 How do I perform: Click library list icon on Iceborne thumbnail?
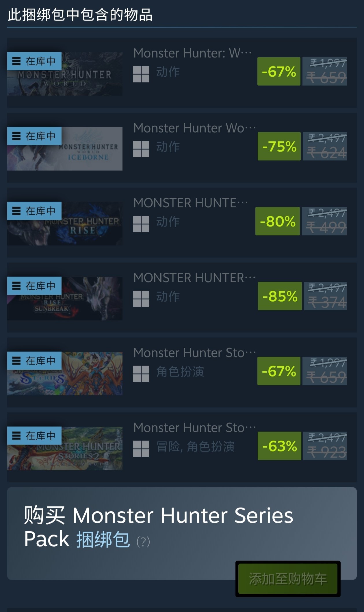[16, 136]
